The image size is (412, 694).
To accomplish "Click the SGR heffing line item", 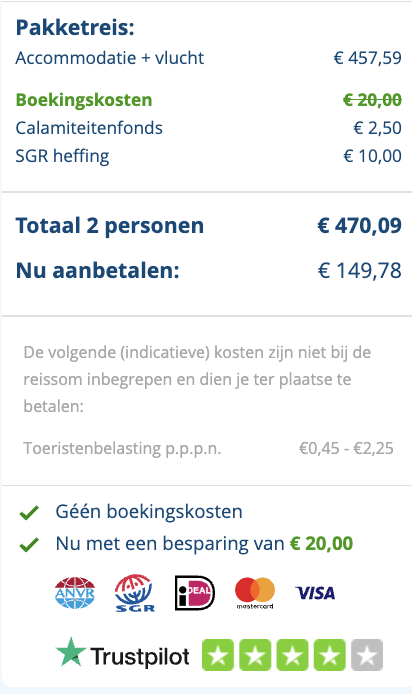I will coord(208,156).
